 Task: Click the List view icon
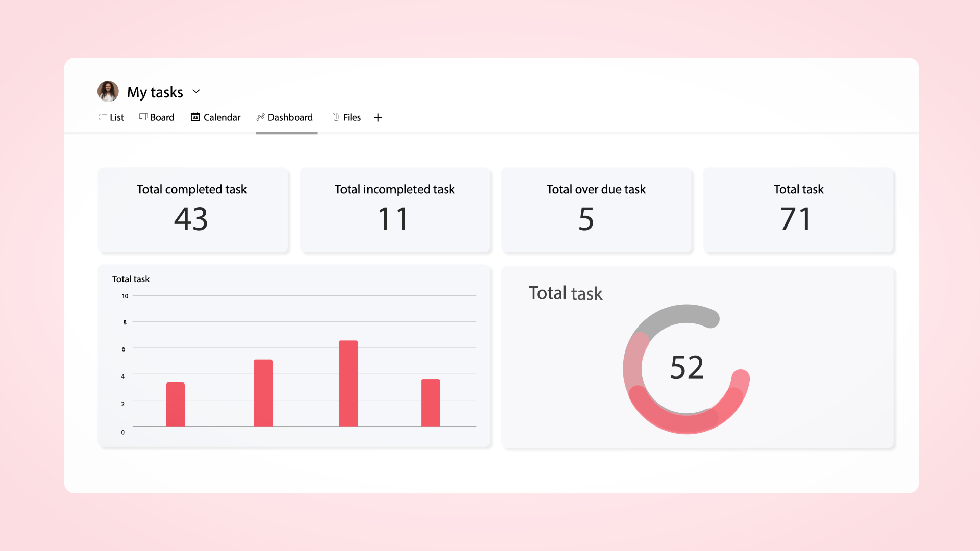click(103, 117)
